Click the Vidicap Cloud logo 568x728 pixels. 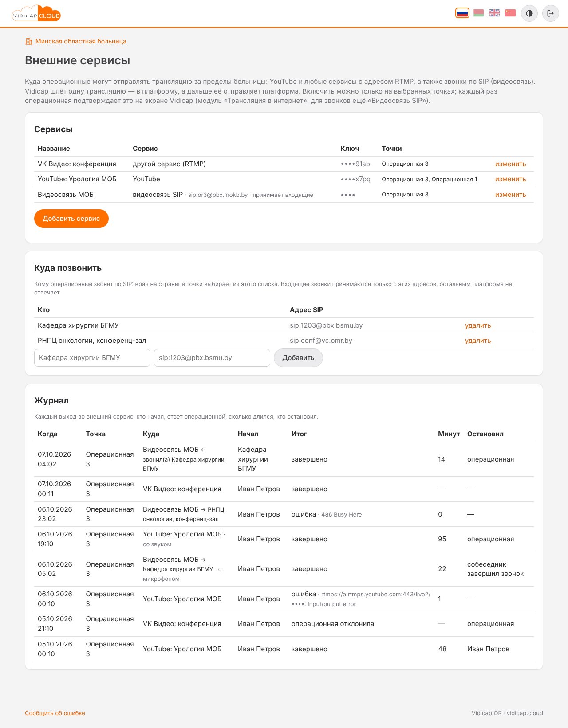coord(36,13)
